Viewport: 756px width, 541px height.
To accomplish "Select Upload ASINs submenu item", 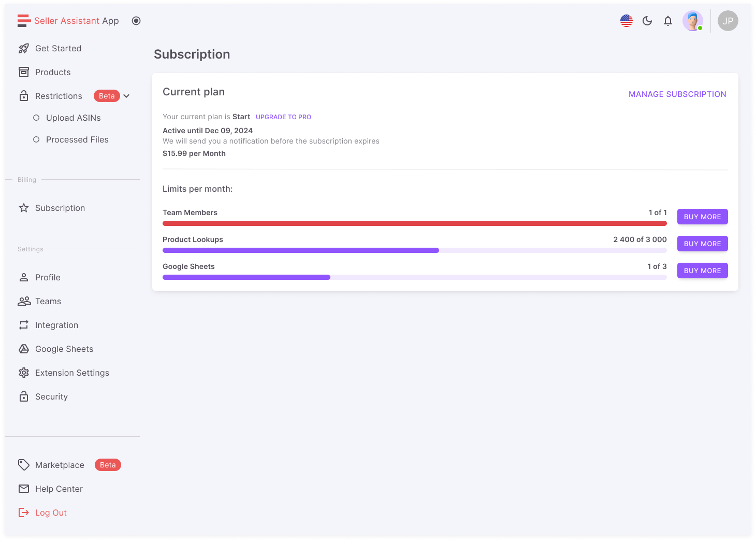I will tap(73, 118).
